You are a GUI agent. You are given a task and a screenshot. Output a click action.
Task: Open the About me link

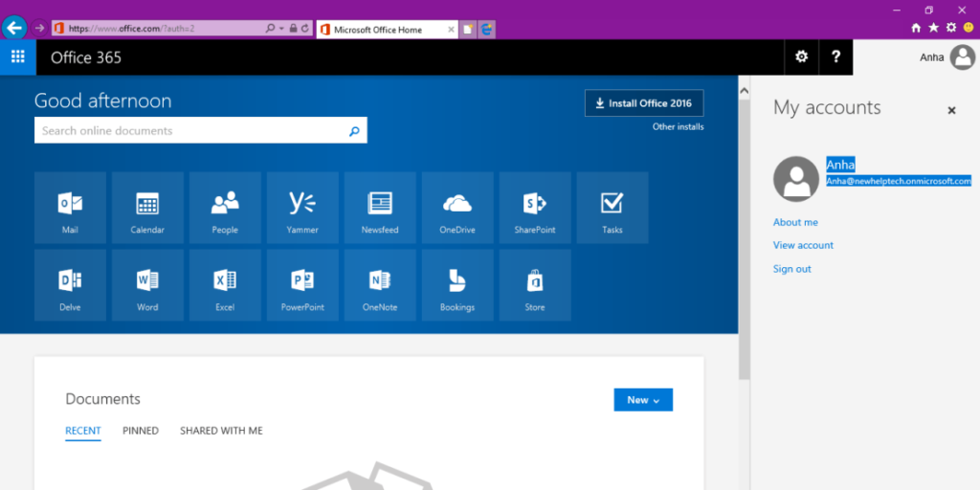(795, 222)
